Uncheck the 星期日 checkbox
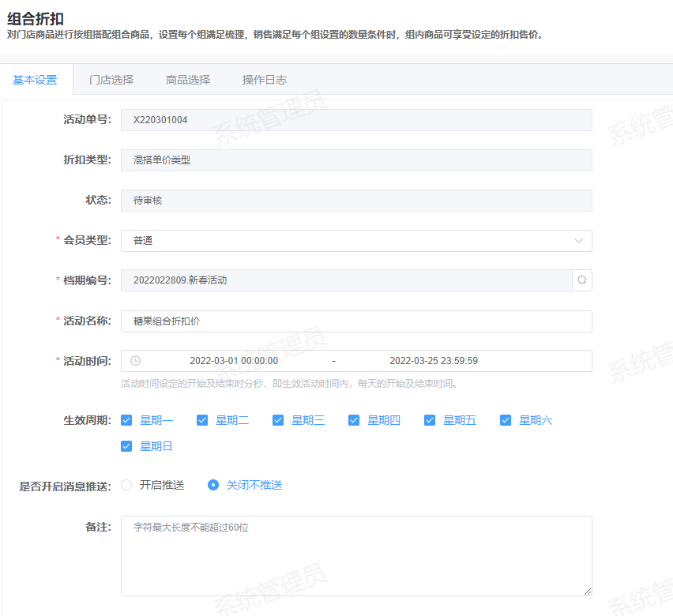This screenshot has height=616, width=673. pos(126,446)
